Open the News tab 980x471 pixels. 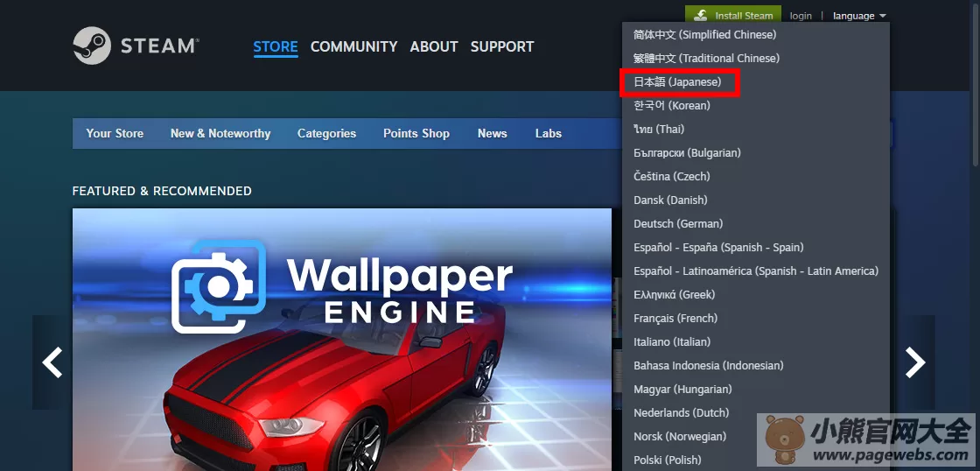click(x=492, y=133)
